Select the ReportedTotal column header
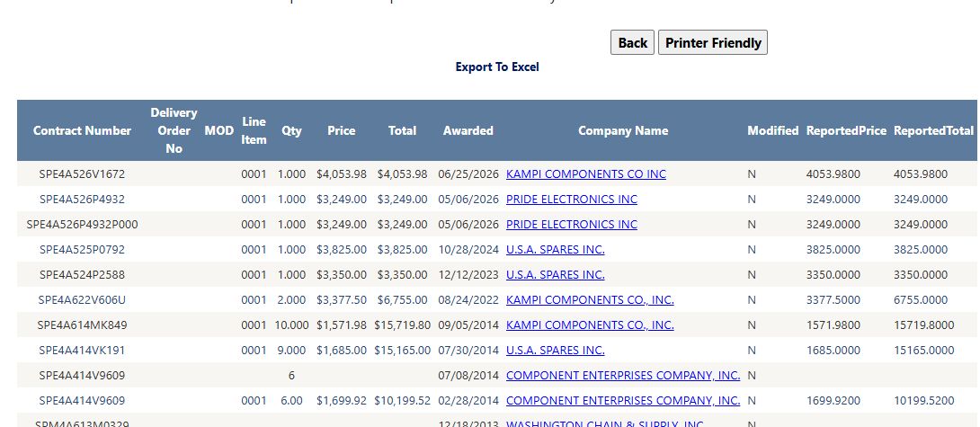Screen dimensions: 980x427 (933, 130)
